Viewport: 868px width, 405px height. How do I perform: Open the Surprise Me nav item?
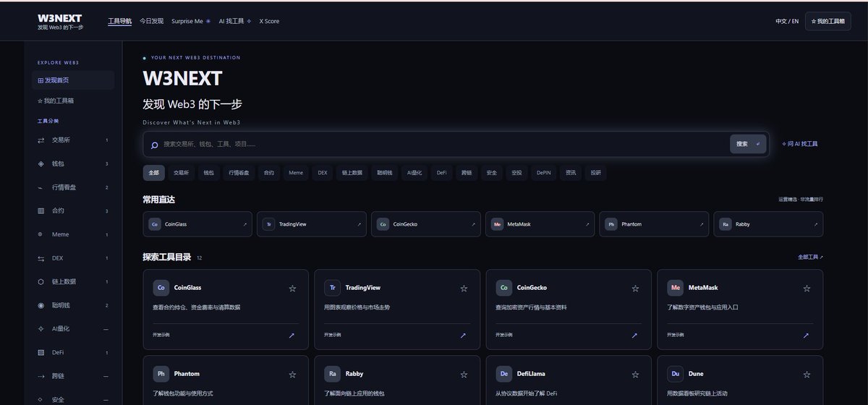pyautogui.click(x=191, y=21)
